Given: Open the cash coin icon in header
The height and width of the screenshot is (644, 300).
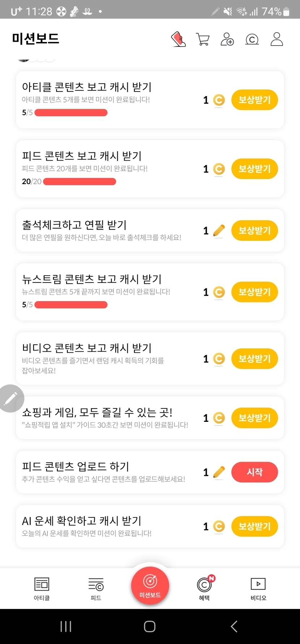Looking at the screenshot, I should [x=252, y=39].
